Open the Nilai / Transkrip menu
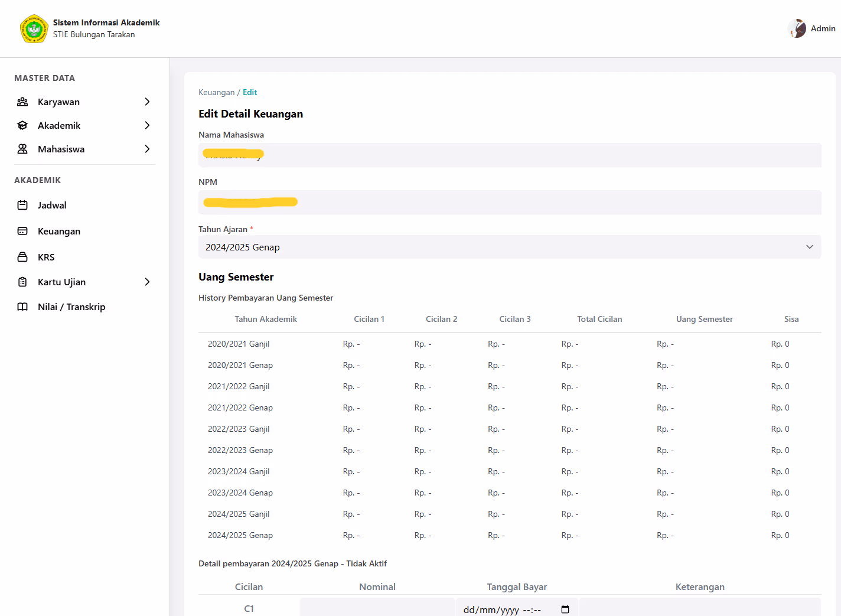 71,307
